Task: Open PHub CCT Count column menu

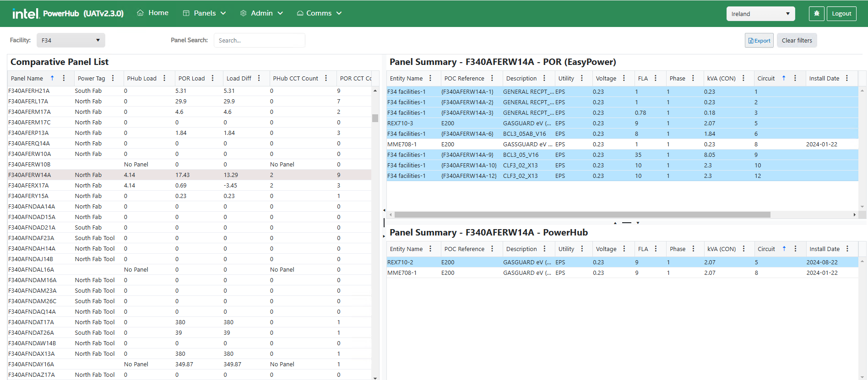Action: click(x=326, y=78)
